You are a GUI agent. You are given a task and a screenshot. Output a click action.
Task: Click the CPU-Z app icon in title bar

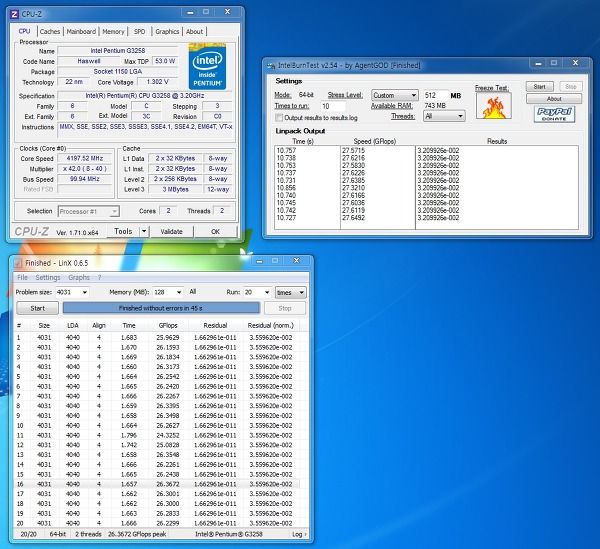pos(15,14)
